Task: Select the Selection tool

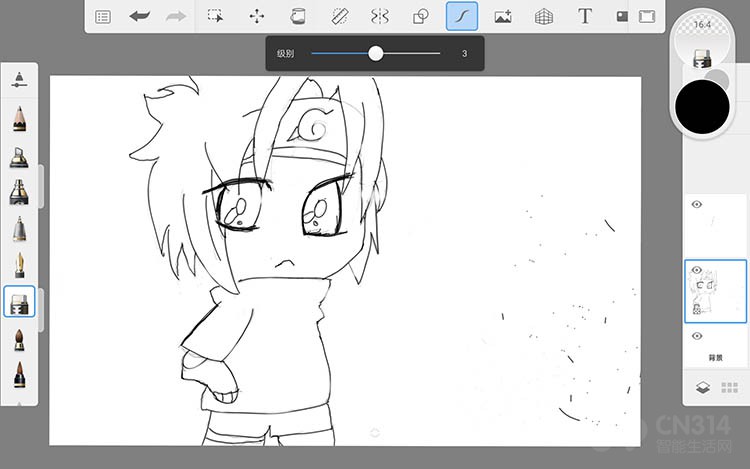Action: tap(216, 16)
